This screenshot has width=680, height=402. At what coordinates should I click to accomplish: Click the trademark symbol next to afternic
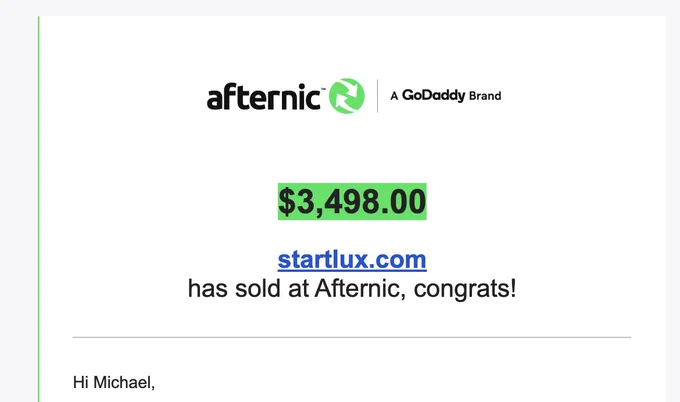point(322,90)
